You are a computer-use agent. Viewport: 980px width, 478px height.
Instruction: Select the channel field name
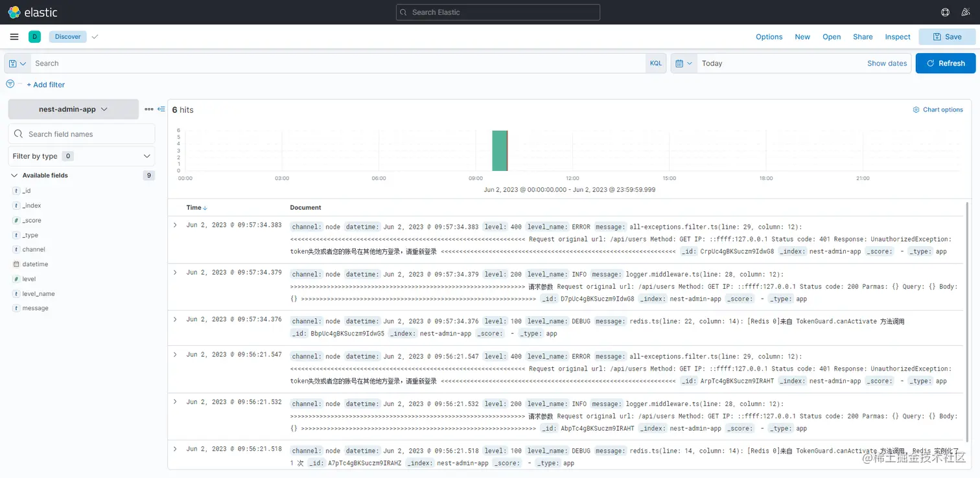tap(34, 250)
